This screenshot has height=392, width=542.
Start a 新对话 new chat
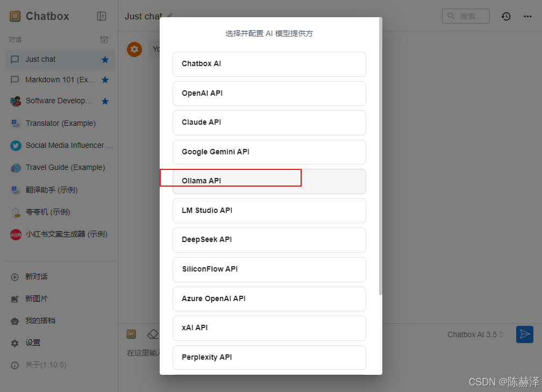[x=60, y=276]
